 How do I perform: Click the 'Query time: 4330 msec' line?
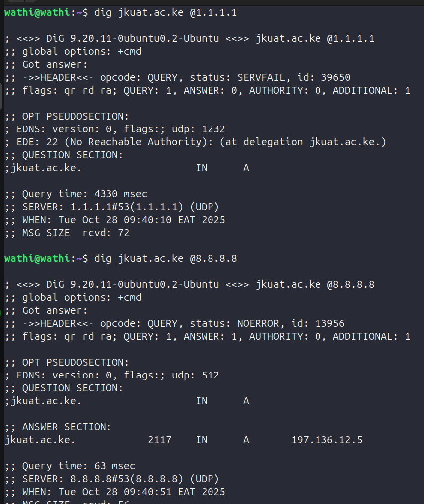point(76,194)
